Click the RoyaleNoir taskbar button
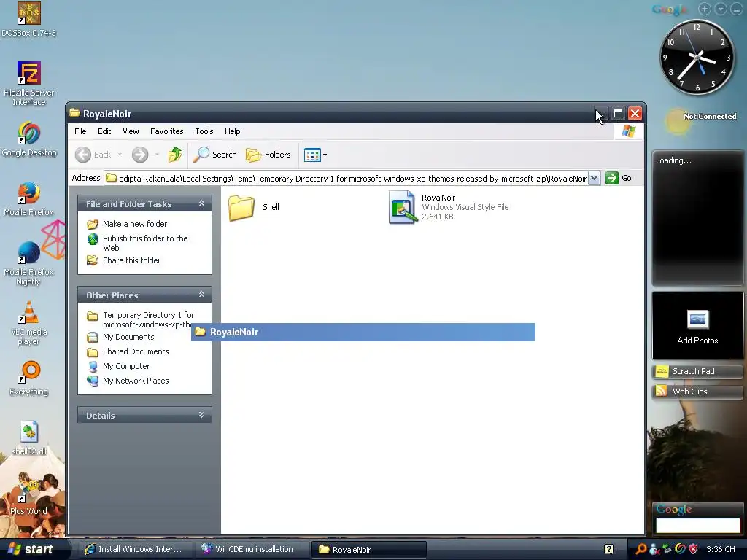 368,549
